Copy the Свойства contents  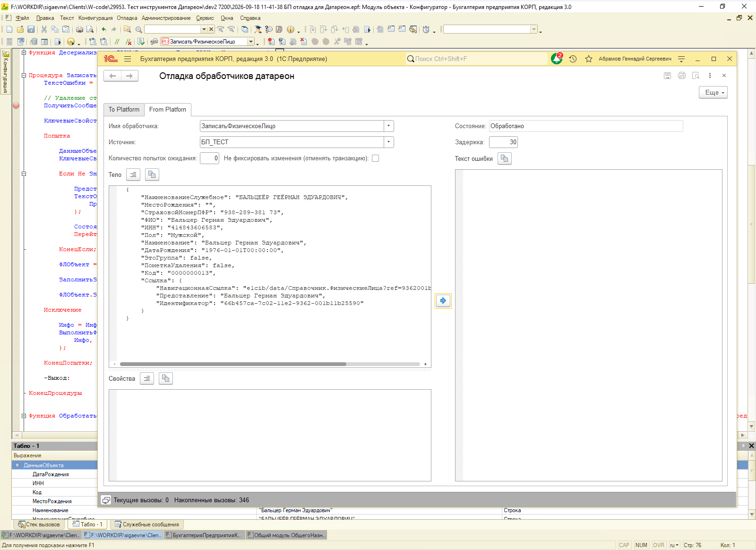[x=165, y=378]
